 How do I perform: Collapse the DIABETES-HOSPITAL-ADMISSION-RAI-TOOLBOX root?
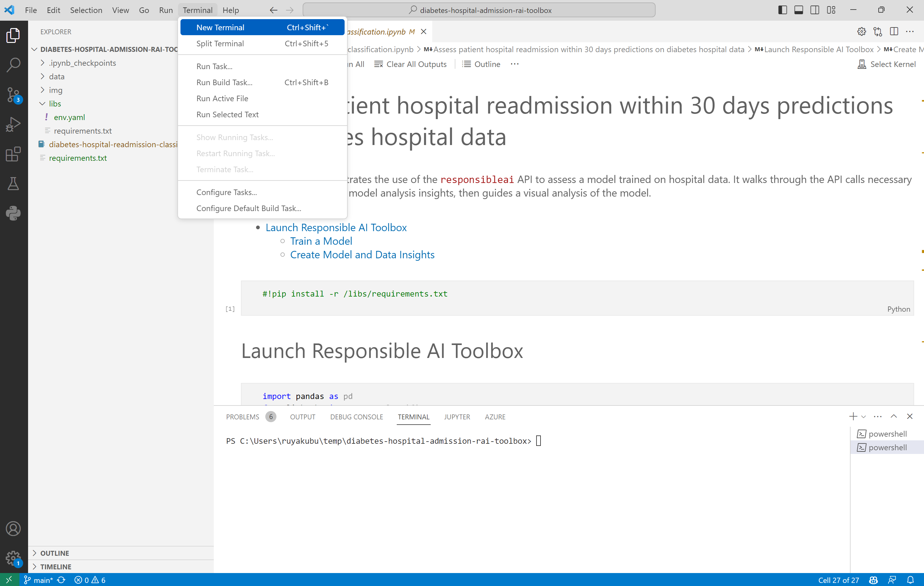(109, 49)
